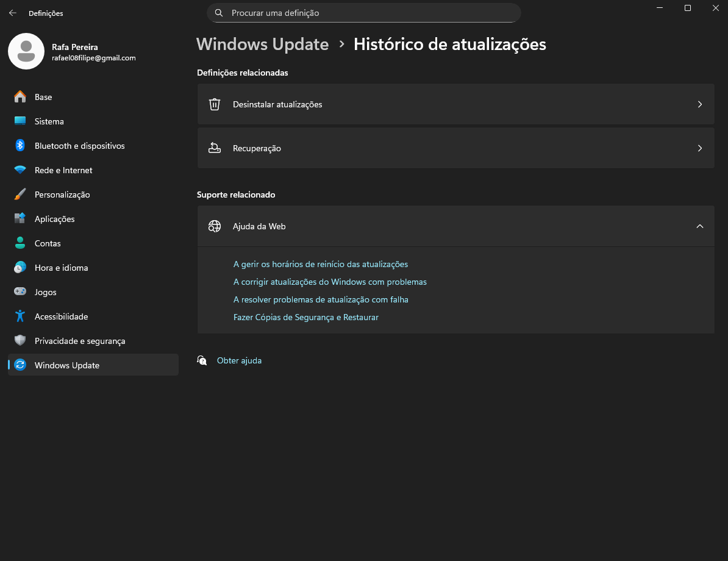Click the Hora e idioma clock icon
The width and height of the screenshot is (728, 561).
pyautogui.click(x=20, y=268)
